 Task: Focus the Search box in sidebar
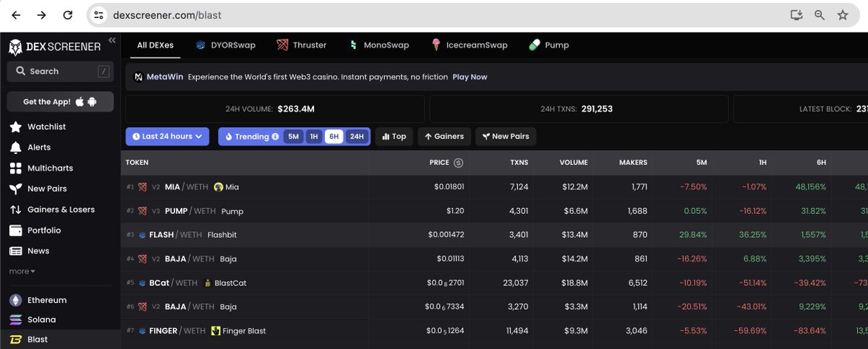coord(60,72)
